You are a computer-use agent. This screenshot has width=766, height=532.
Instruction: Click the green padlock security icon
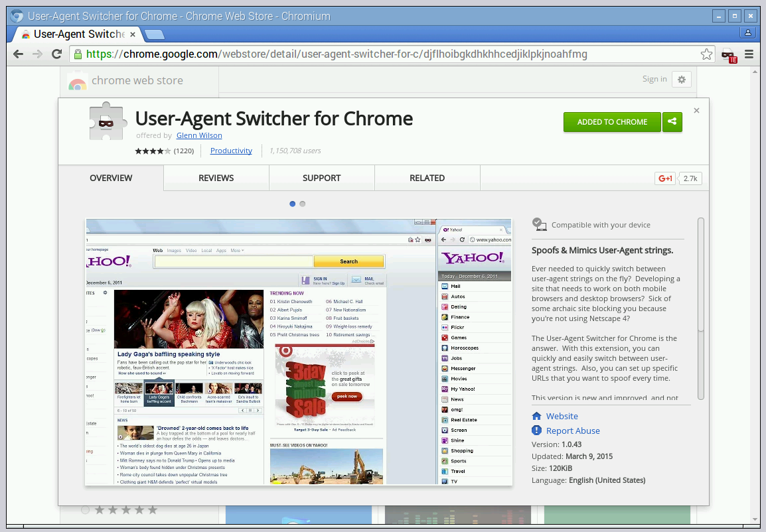click(x=78, y=54)
